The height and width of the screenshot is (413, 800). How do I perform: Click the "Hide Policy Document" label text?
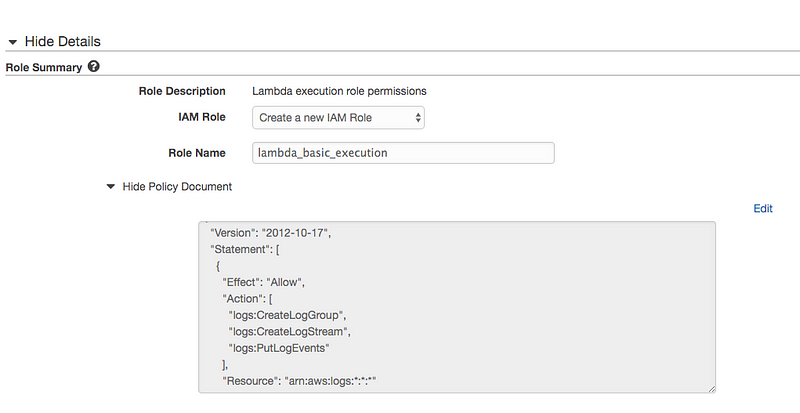tap(177, 186)
